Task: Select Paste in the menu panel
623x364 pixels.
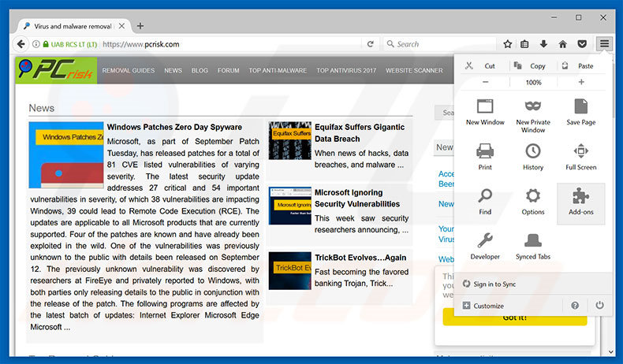Action: 581,66
